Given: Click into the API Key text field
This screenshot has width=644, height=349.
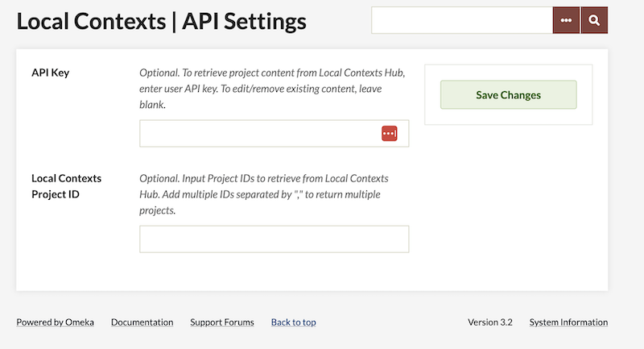Looking at the screenshot, I should tap(259, 134).
